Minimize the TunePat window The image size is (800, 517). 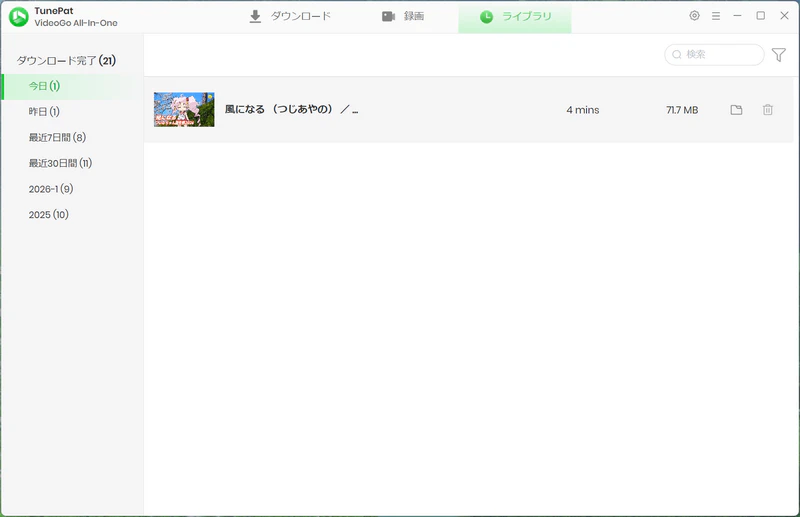(737, 16)
